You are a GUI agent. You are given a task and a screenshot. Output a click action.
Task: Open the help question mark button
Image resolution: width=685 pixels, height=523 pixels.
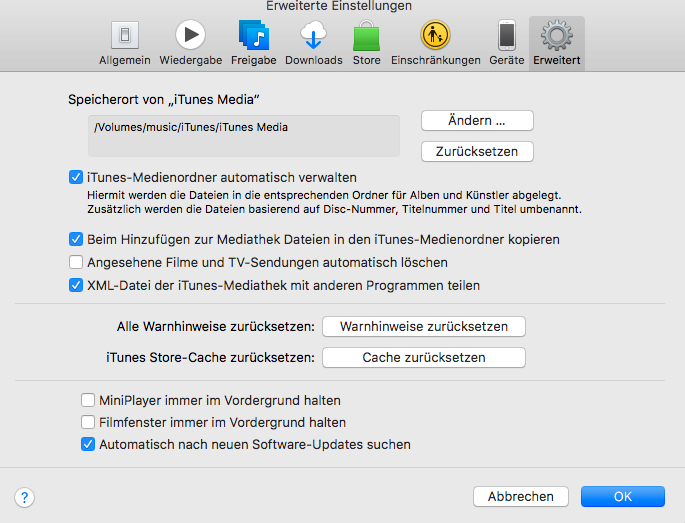24,497
